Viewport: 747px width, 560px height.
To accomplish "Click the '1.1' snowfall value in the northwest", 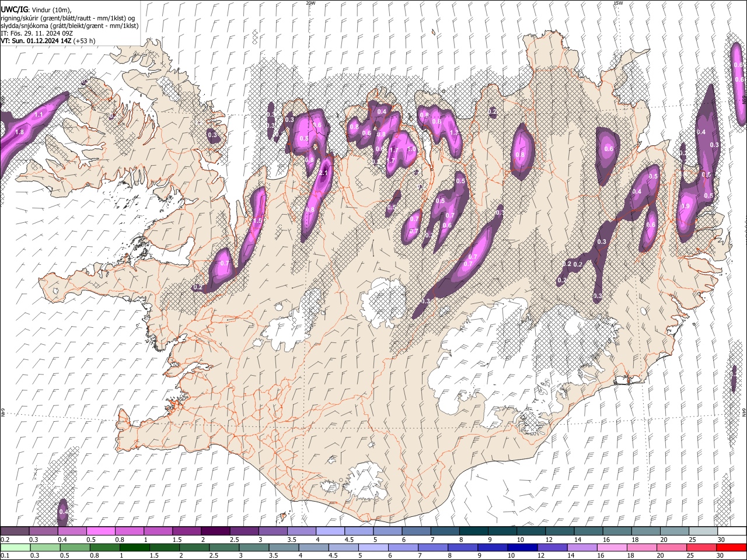I will click(39, 114).
